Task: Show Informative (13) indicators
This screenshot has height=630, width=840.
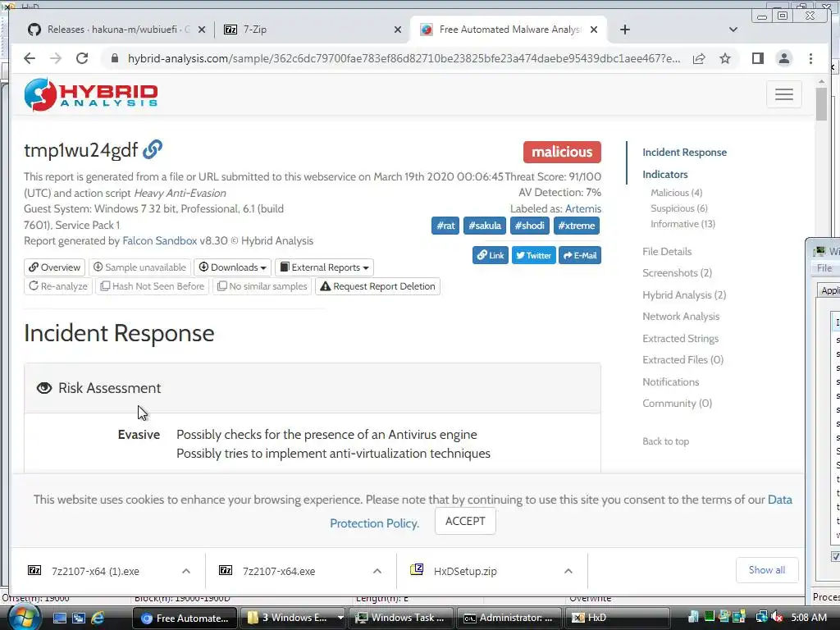Action: 682,224
